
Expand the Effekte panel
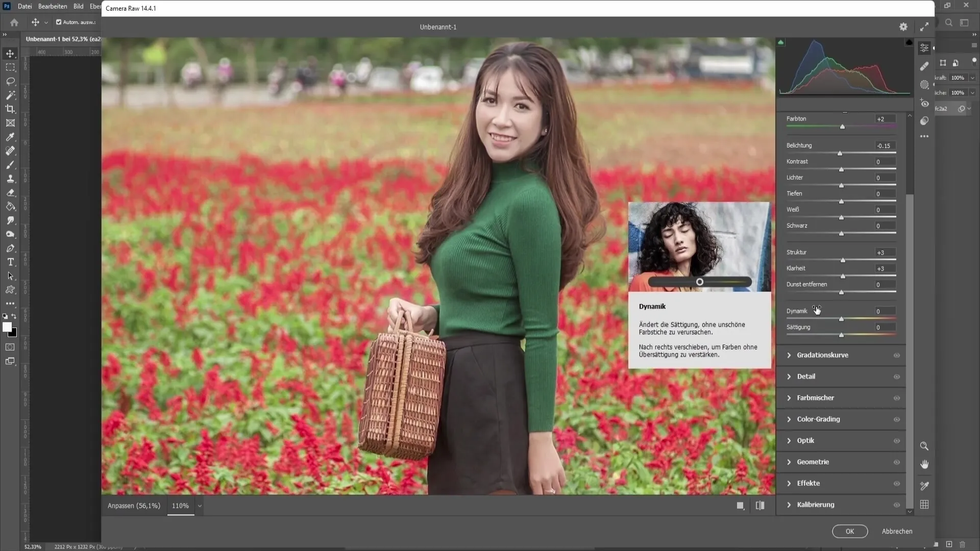[789, 484]
